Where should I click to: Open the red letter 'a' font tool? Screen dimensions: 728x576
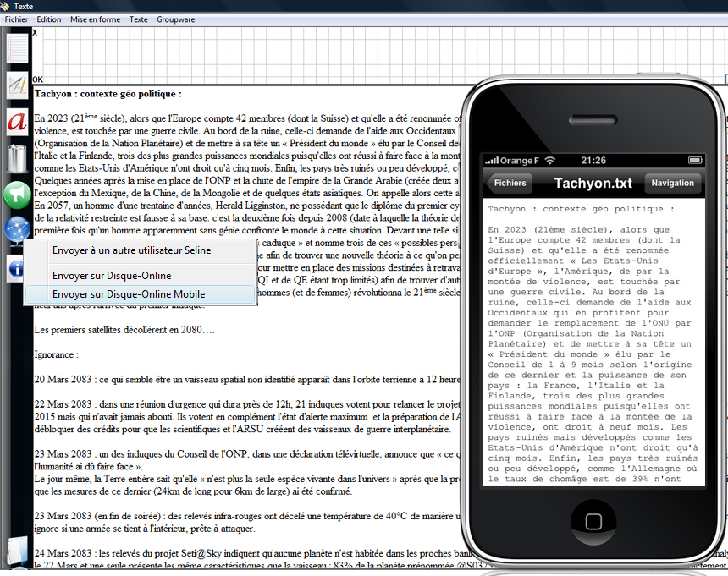pos(17,121)
